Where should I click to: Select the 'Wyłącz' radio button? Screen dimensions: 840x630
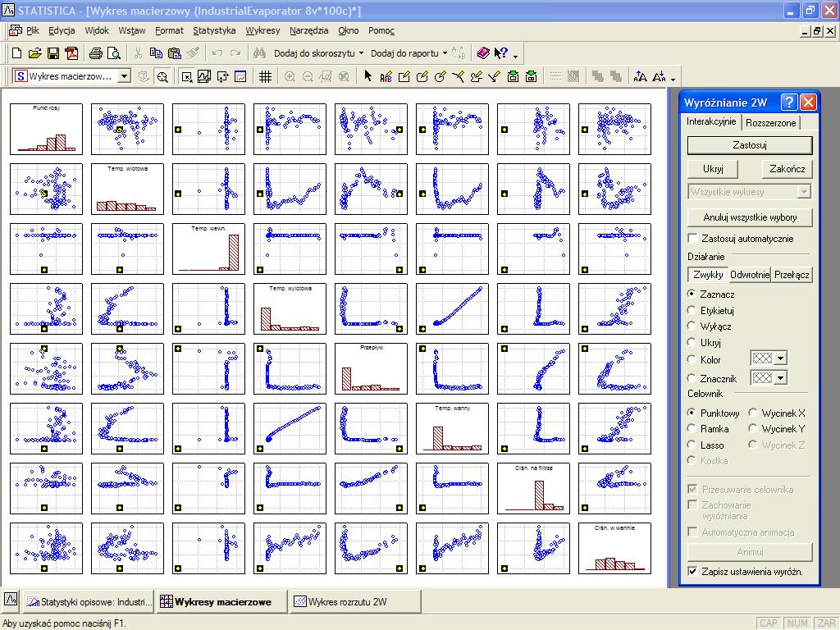[692, 326]
